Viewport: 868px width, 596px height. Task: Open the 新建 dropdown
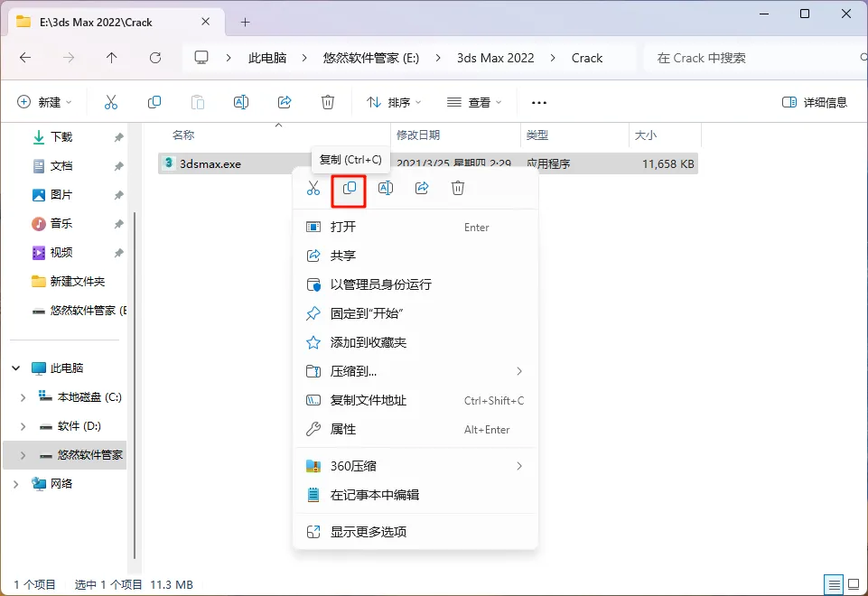click(45, 102)
